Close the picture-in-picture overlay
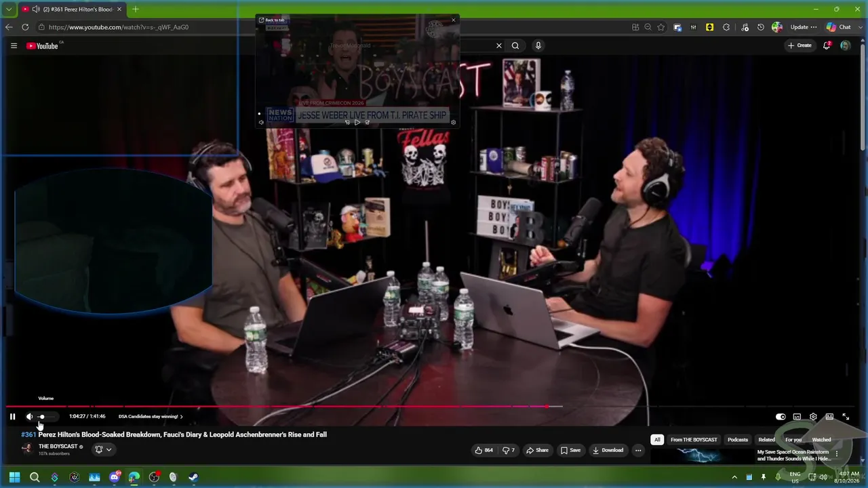 tap(454, 20)
